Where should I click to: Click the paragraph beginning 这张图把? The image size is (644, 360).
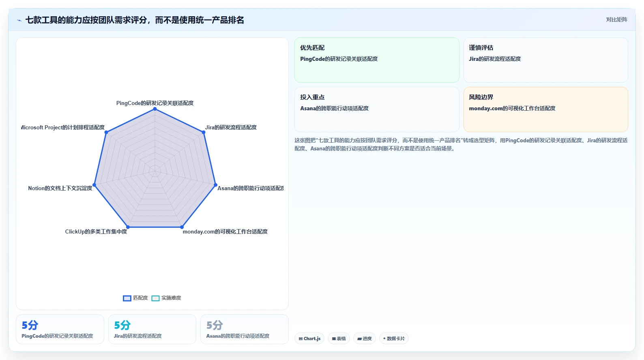pyautogui.click(x=461, y=144)
